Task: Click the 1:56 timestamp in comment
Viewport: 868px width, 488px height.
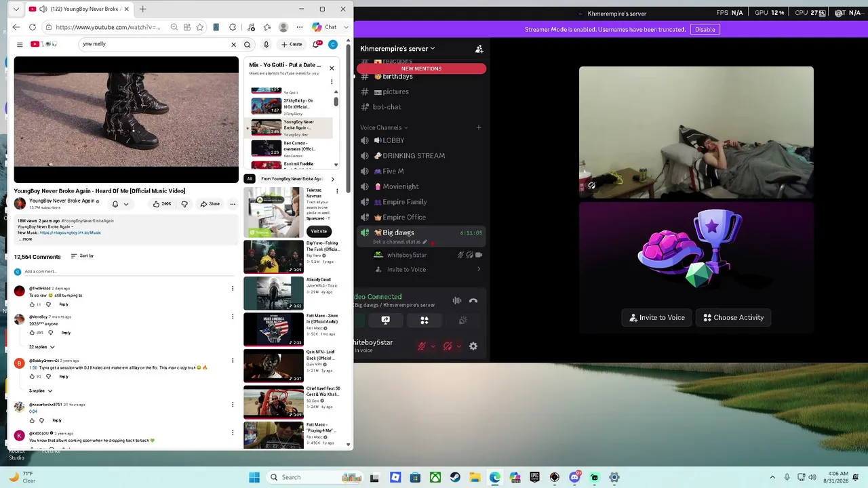Action: pos(33,368)
